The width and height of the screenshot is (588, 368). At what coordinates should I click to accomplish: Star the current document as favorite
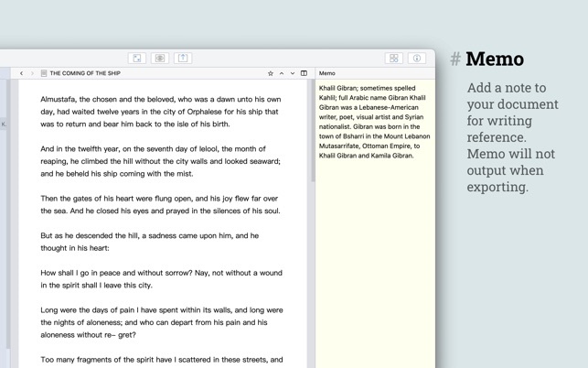click(271, 73)
